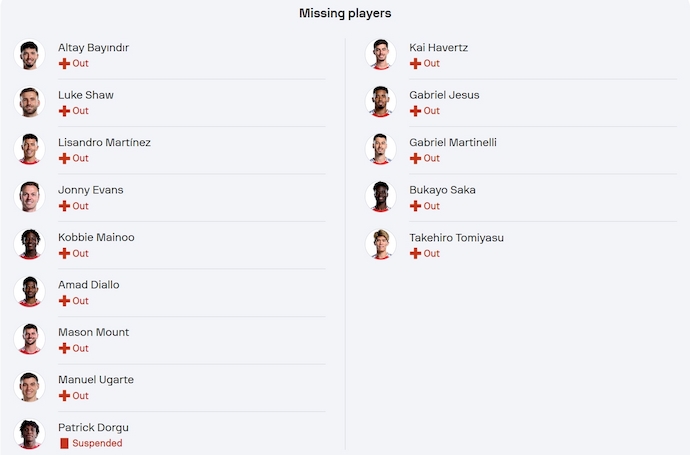This screenshot has height=455, width=690.
Task: Click Gabriel Jesus's avatar photo
Action: [381, 102]
